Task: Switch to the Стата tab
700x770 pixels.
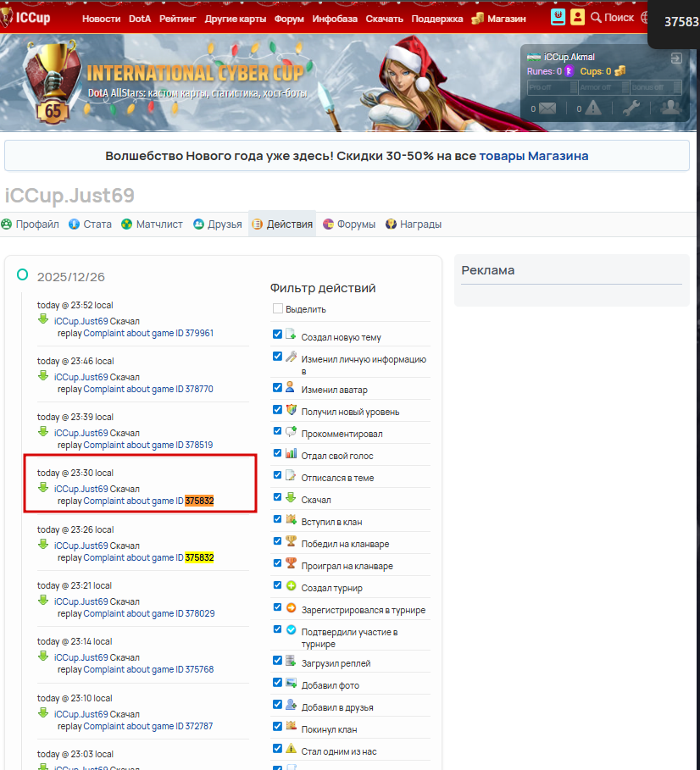Action: (91, 224)
